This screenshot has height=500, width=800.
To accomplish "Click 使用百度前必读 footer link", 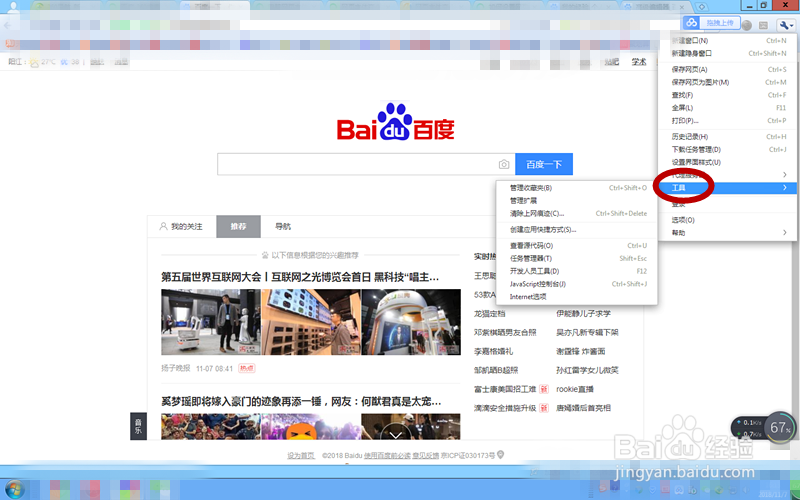I will pos(387,456).
